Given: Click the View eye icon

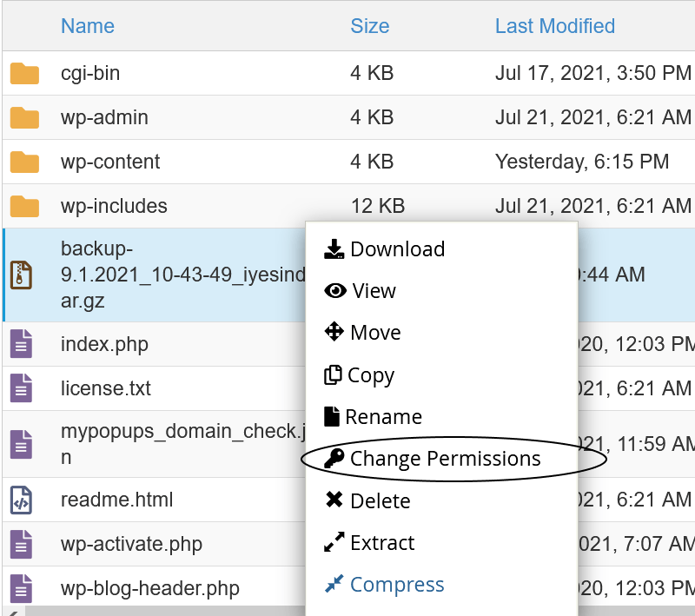Looking at the screenshot, I should (334, 290).
